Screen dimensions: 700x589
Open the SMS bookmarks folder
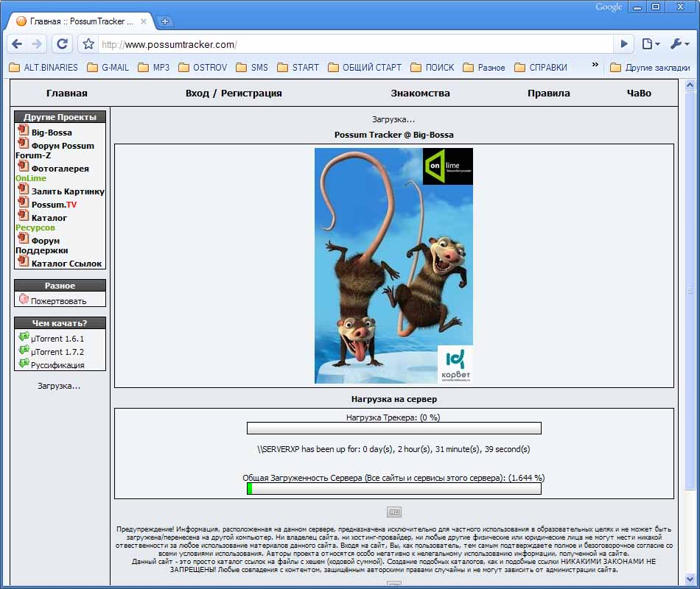(x=252, y=68)
